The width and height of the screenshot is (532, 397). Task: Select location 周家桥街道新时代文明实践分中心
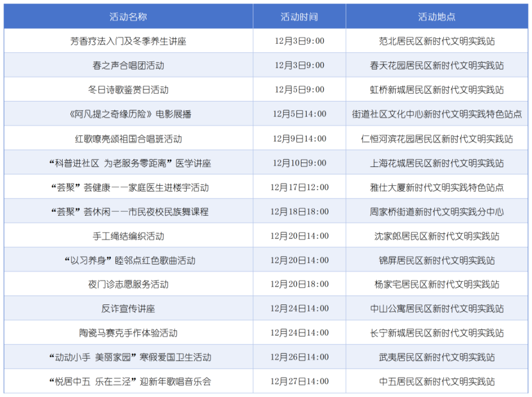[x=437, y=212]
